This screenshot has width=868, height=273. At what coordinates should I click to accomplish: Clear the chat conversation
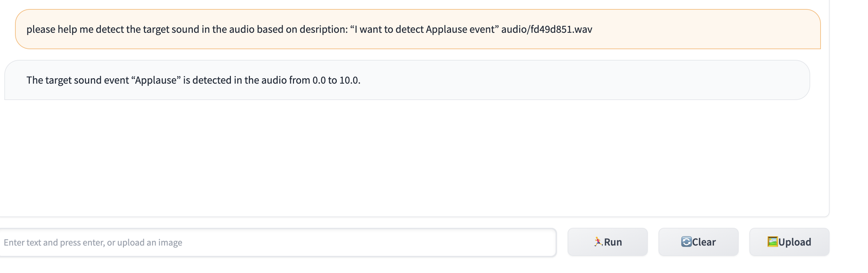pos(699,242)
